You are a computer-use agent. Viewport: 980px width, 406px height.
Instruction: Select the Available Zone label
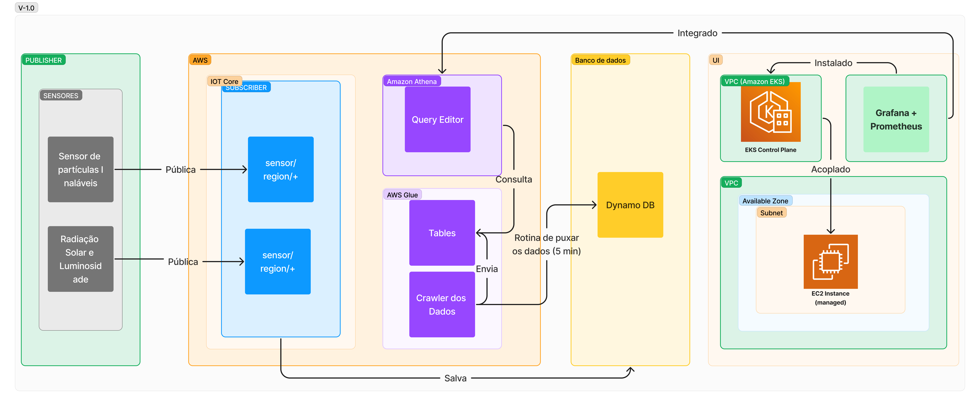tap(765, 201)
